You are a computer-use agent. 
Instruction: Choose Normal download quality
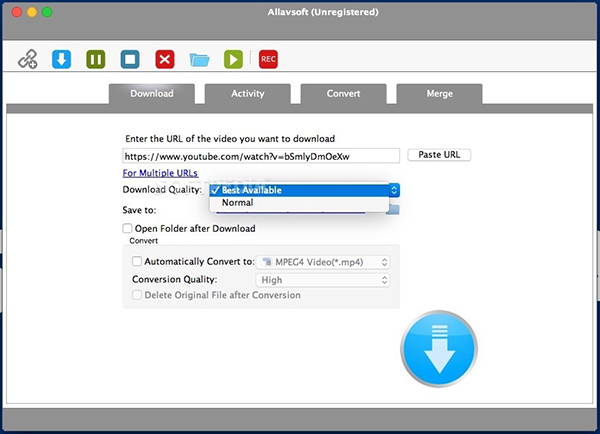pos(299,202)
